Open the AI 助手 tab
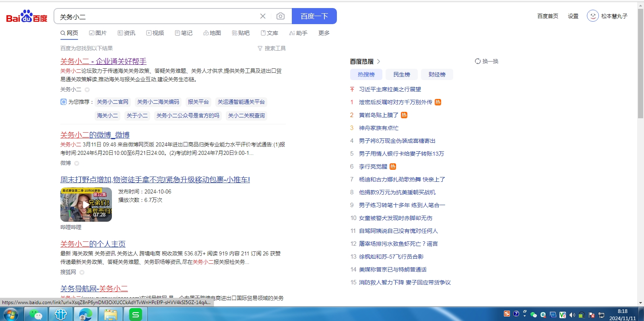 coord(298,33)
